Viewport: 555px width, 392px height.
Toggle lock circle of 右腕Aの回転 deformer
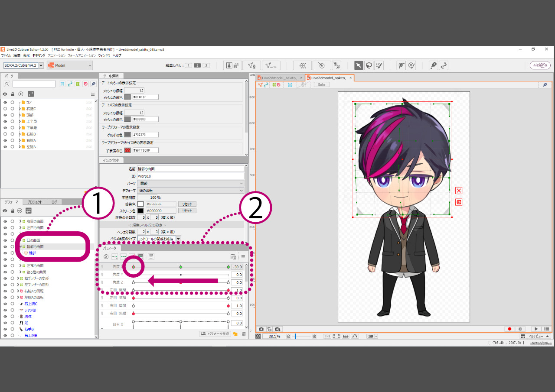[x=13, y=291]
